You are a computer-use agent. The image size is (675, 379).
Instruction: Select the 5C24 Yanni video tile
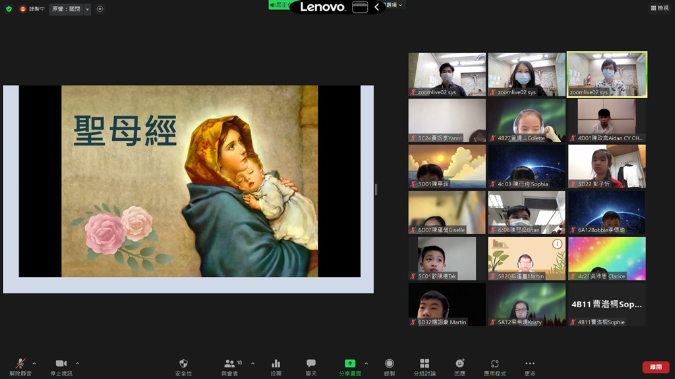(x=447, y=121)
